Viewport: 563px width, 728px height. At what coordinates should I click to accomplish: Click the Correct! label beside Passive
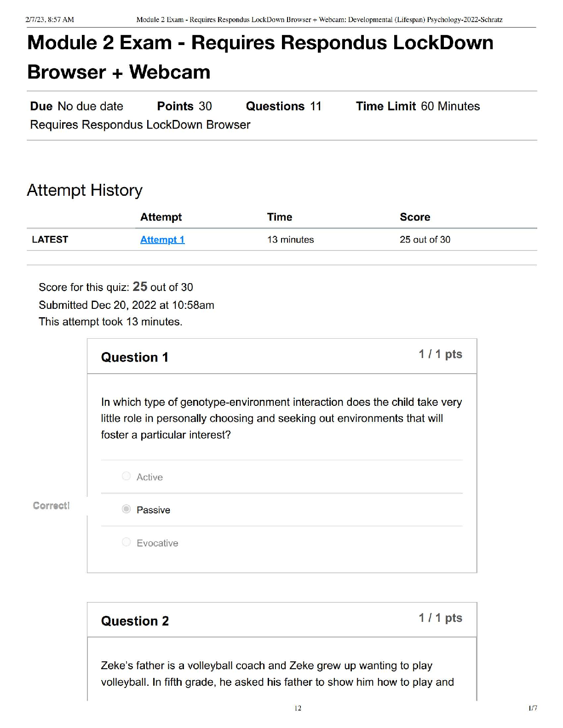click(x=51, y=506)
